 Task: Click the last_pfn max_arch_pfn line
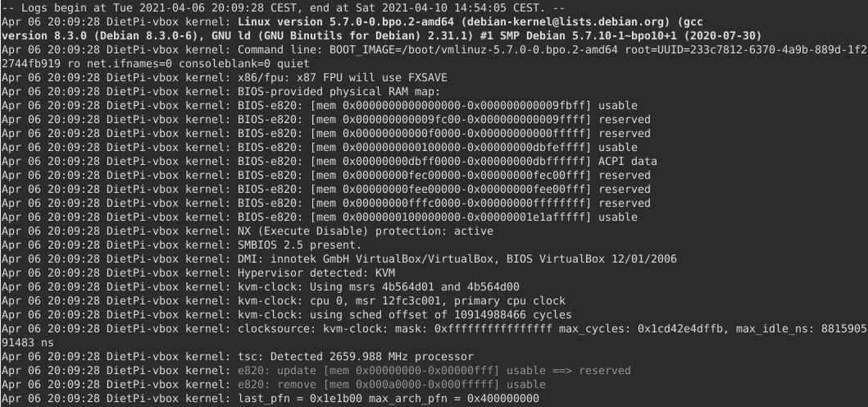(x=270, y=398)
